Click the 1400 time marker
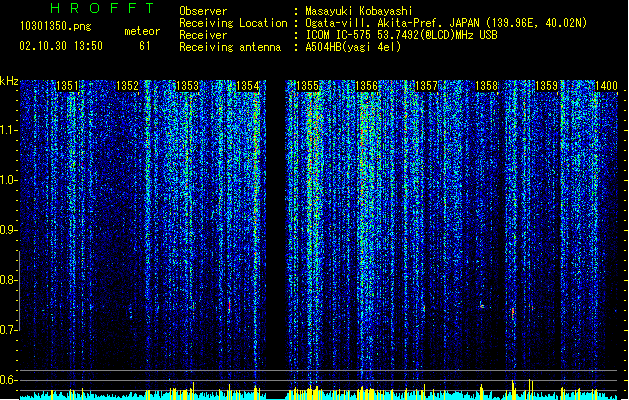The height and width of the screenshot is (400, 629). click(x=606, y=86)
